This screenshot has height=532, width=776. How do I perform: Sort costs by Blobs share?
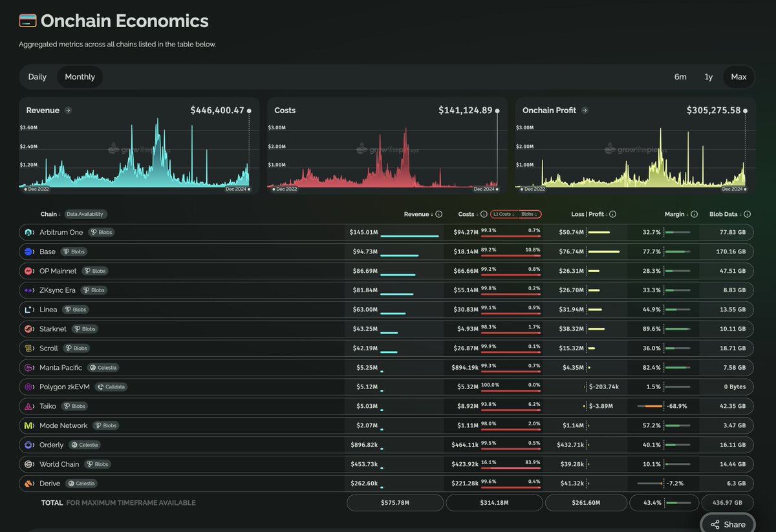click(530, 214)
